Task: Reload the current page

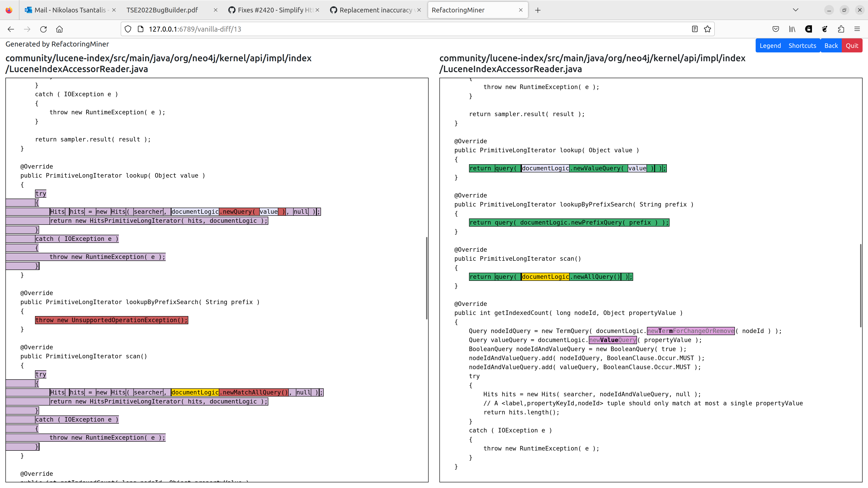Action: pos(43,29)
